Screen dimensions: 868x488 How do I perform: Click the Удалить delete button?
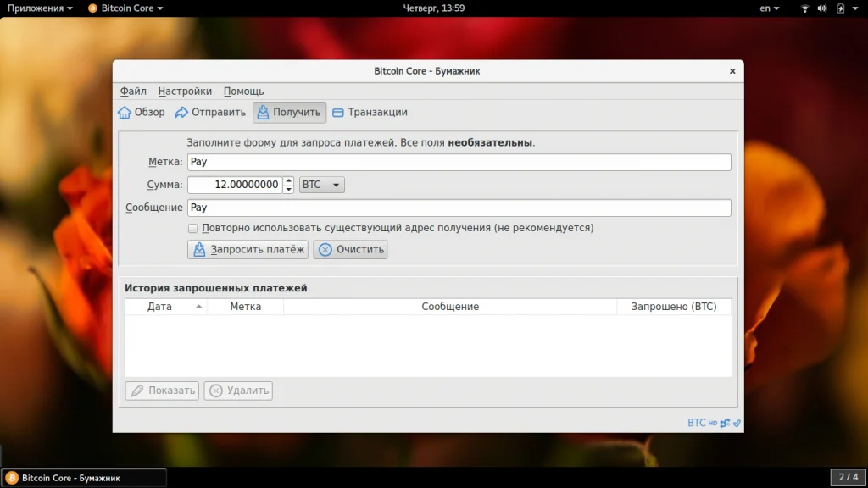coord(238,391)
